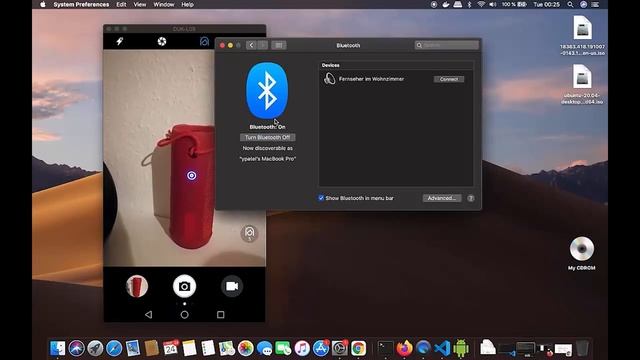The width and height of the screenshot is (640, 360).
Task: Open Terminal from the dock
Action: point(385,348)
